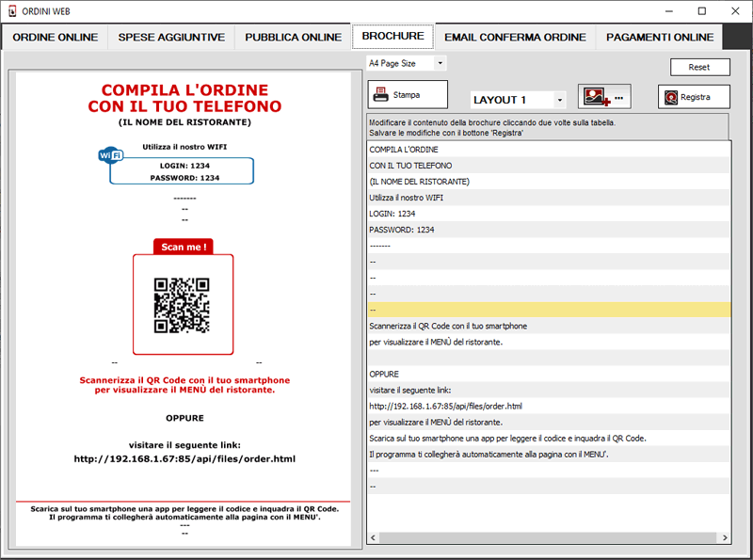753x560 pixels.
Task: Open the ORDINE ONLINE tab
Action: pyautogui.click(x=55, y=38)
